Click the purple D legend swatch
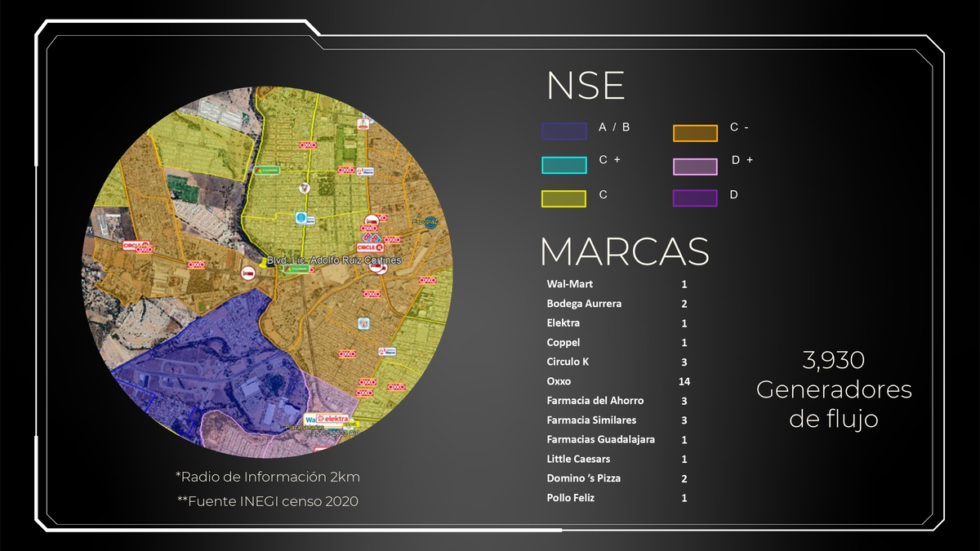This screenshot has height=551, width=980. coord(695,198)
